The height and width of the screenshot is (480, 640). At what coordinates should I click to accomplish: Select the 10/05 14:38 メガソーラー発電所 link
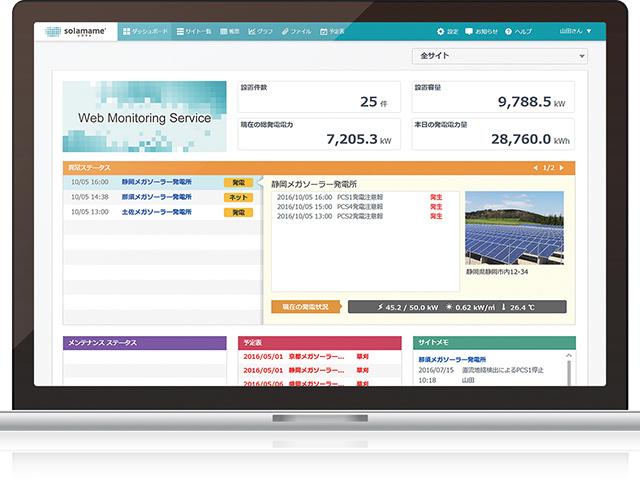pos(157,197)
